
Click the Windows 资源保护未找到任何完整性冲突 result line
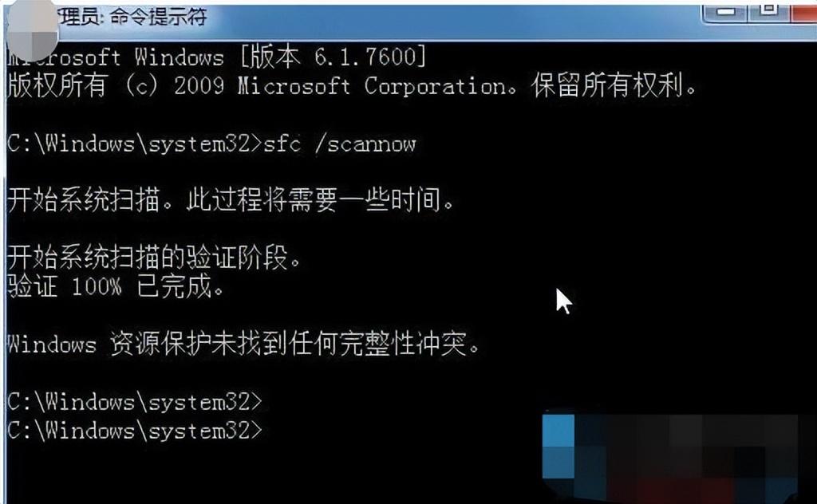(243, 345)
